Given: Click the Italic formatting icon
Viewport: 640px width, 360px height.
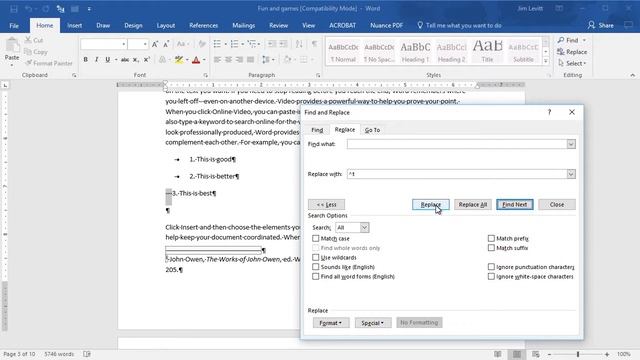Looking at the screenshot, I should (96, 60).
